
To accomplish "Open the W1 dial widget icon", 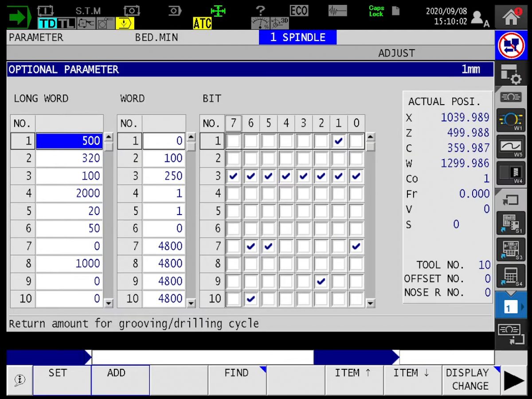I will 511,121.
